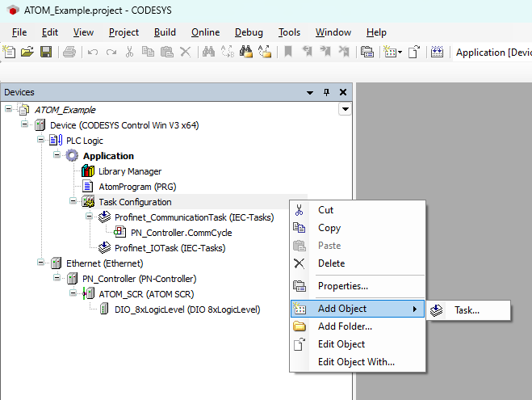Click the Cut scissors icon in toolbar
The height and width of the screenshot is (400, 532).
129,52
